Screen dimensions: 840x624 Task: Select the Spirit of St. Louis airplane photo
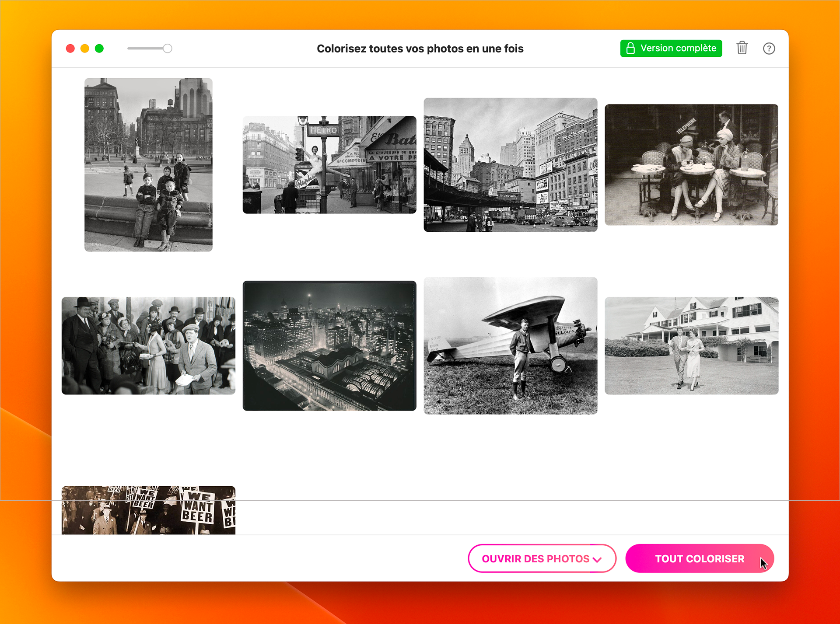510,345
